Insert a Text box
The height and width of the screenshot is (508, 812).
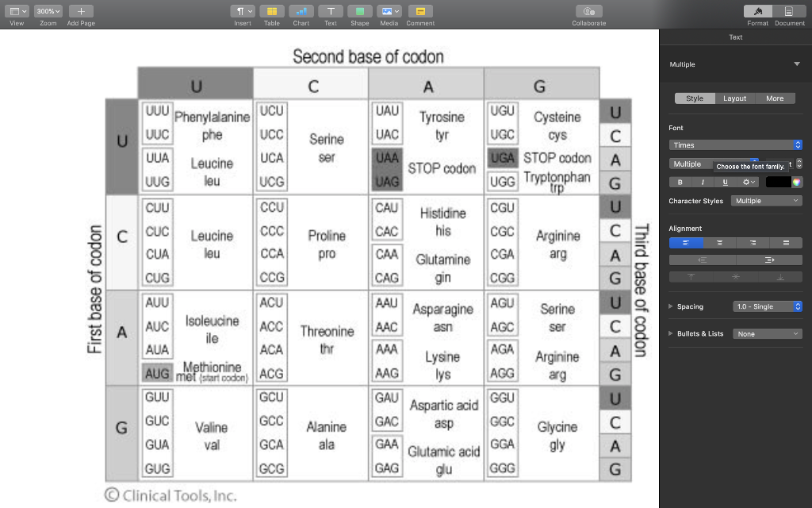(331, 11)
